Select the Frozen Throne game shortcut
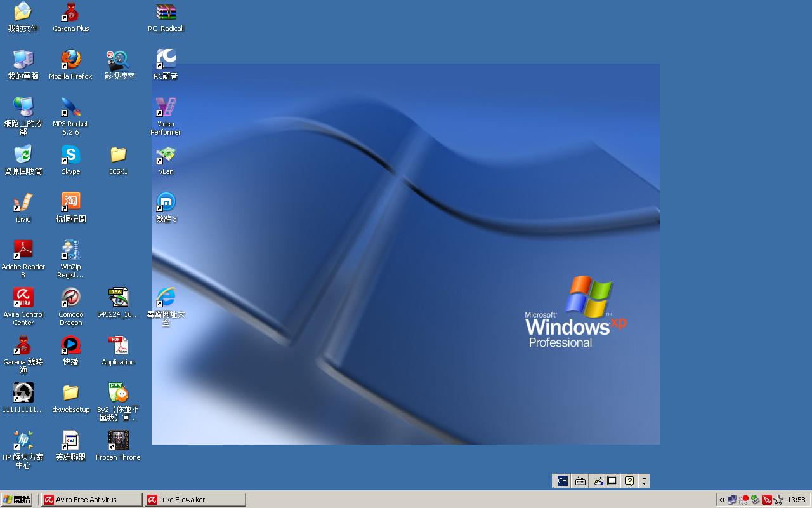812x508 pixels. [x=118, y=441]
